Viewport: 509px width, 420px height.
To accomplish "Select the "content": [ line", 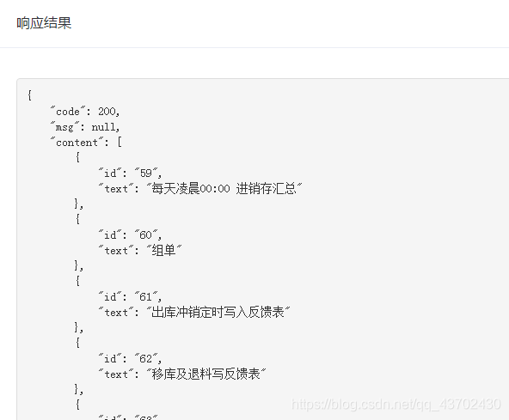I will click(86, 142).
